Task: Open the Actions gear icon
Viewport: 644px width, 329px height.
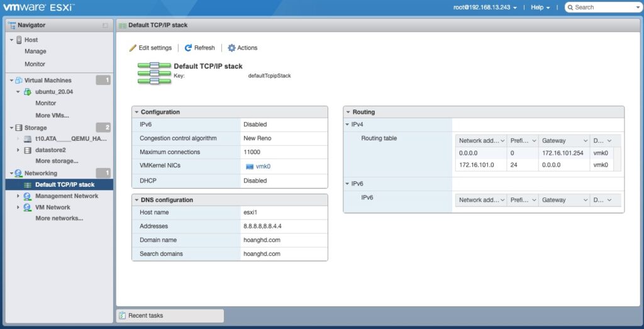Action: [x=231, y=48]
